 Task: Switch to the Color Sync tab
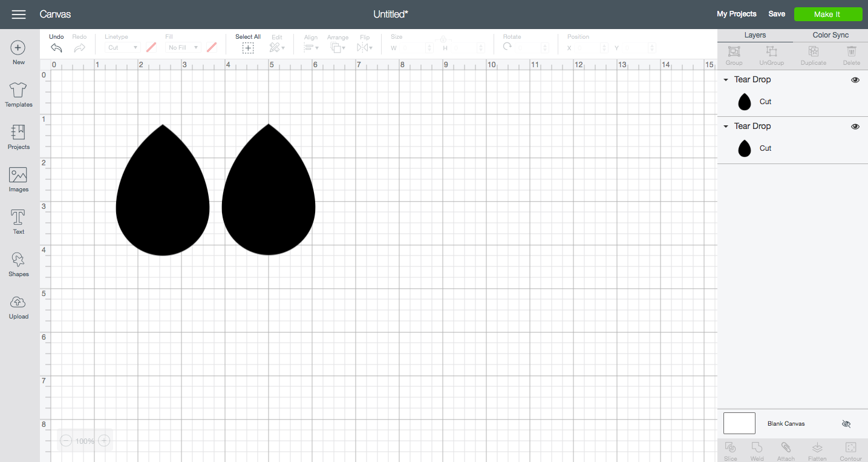[830, 35]
